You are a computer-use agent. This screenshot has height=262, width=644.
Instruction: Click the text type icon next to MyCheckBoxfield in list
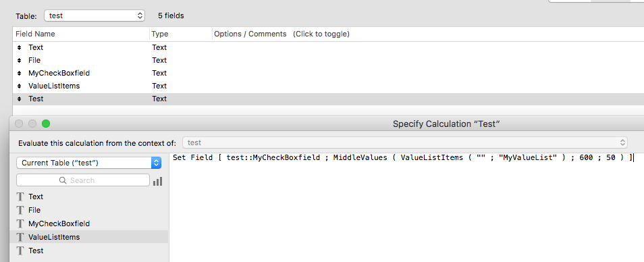click(20, 224)
